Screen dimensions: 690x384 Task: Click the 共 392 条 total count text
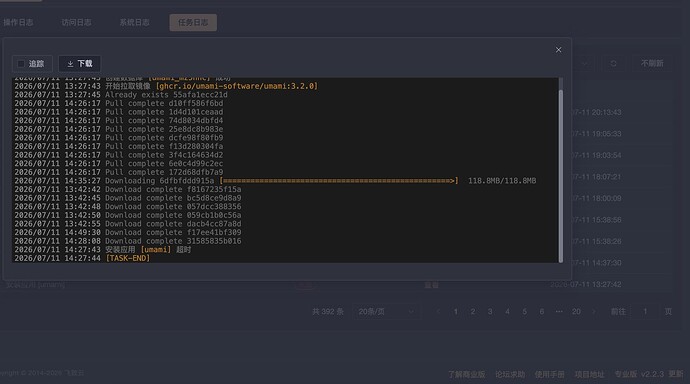pyautogui.click(x=327, y=311)
